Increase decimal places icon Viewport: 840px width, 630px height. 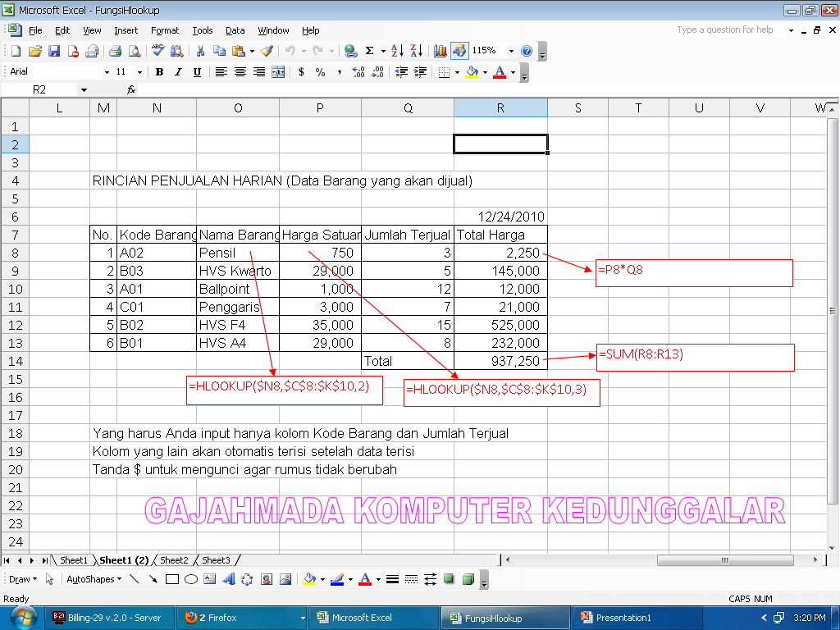[358, 72]
